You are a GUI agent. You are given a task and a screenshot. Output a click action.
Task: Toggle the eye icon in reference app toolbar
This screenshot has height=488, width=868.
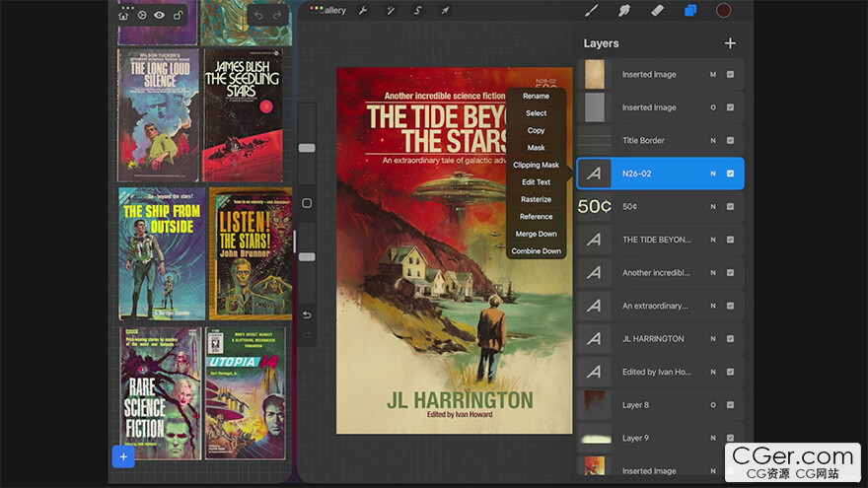click(x=160, y=16)
